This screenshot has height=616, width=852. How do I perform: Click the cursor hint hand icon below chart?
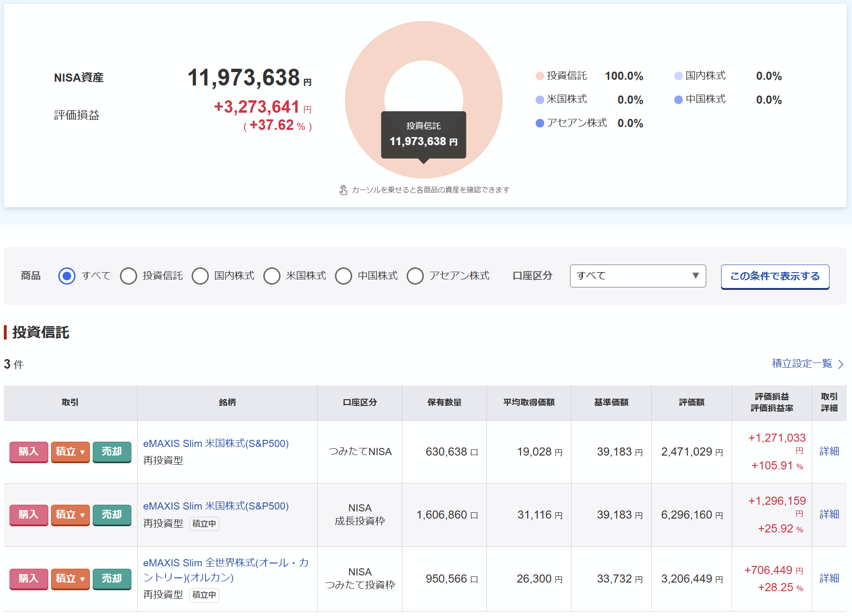(343, 190)
